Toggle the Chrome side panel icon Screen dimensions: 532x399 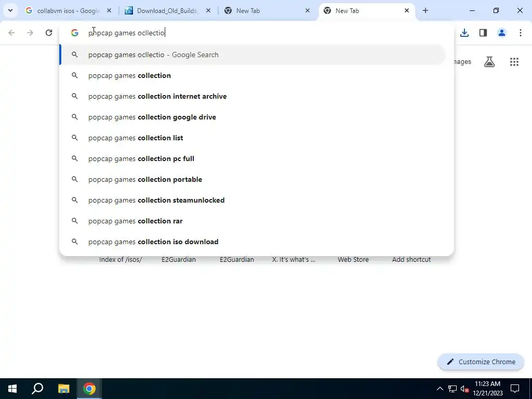(483, 33)
